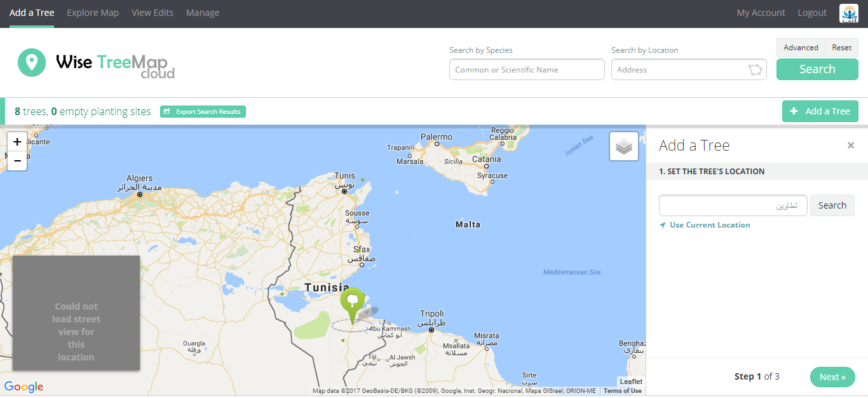Click the Wise TreeMap location pin logo
Screen dimensions: 868x398
(x=32, y=62)
